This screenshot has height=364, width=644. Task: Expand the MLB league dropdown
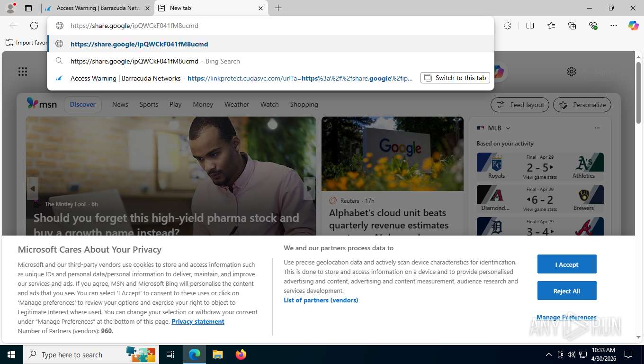508,128
